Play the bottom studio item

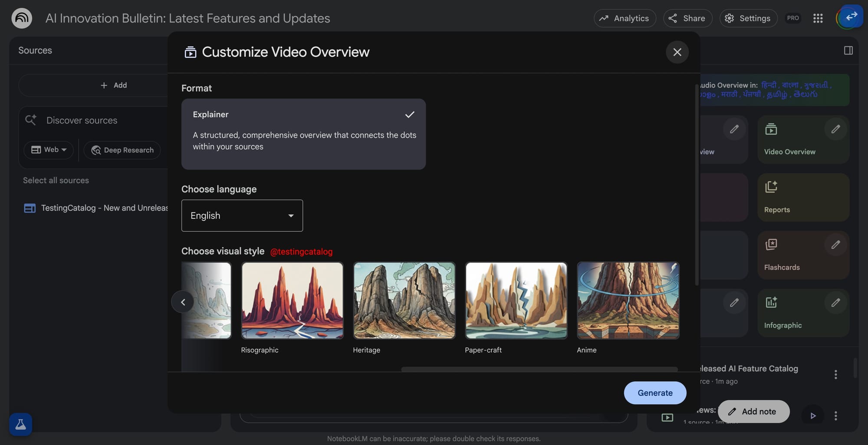point(813,416)
